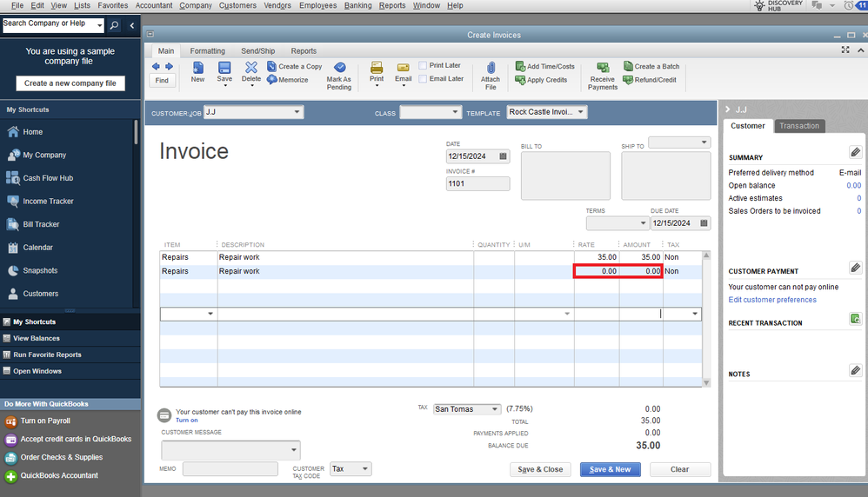Click Save & New
This screenshot has width=868, height=497.
[610, 470]
